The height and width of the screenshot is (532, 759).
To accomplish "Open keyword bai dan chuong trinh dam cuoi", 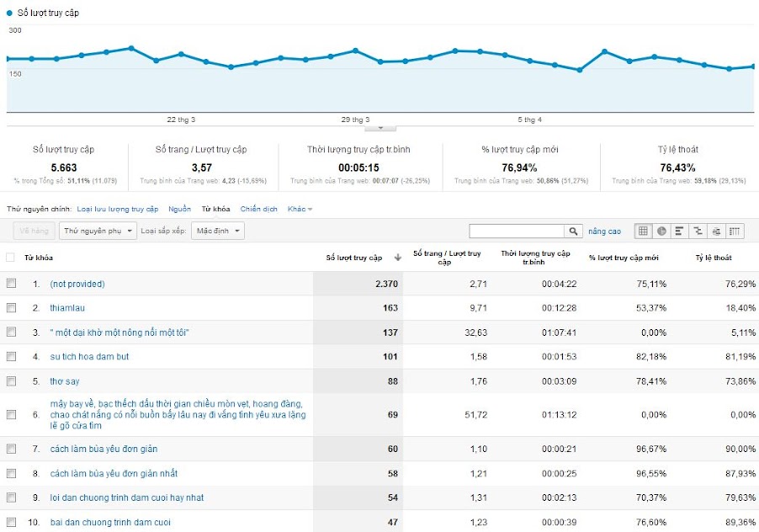I will click(x=110, y=522).
